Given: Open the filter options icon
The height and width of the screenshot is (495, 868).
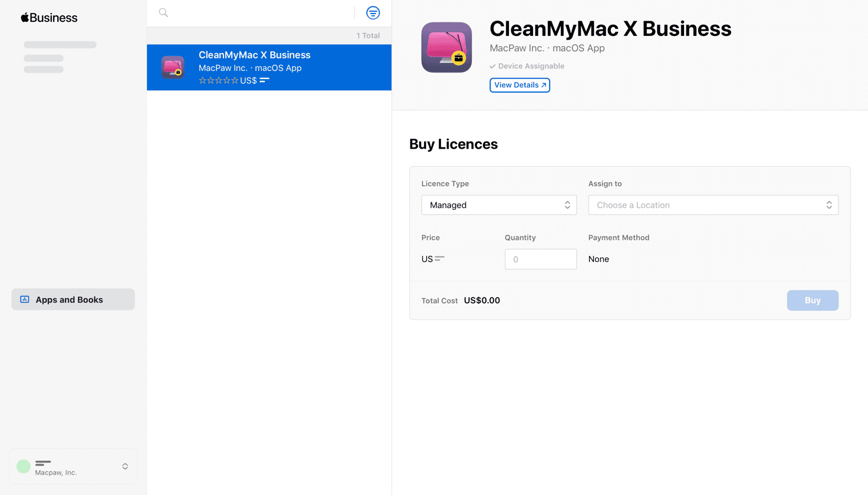Looking at the screenshot, I should [373, 12].
